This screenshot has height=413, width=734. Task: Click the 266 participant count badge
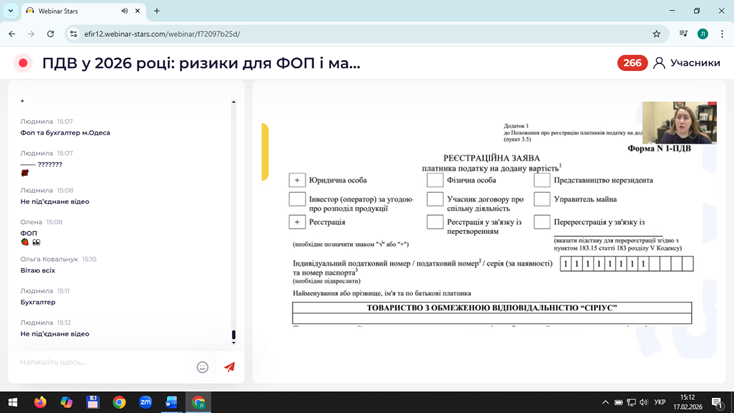point(632,63)
